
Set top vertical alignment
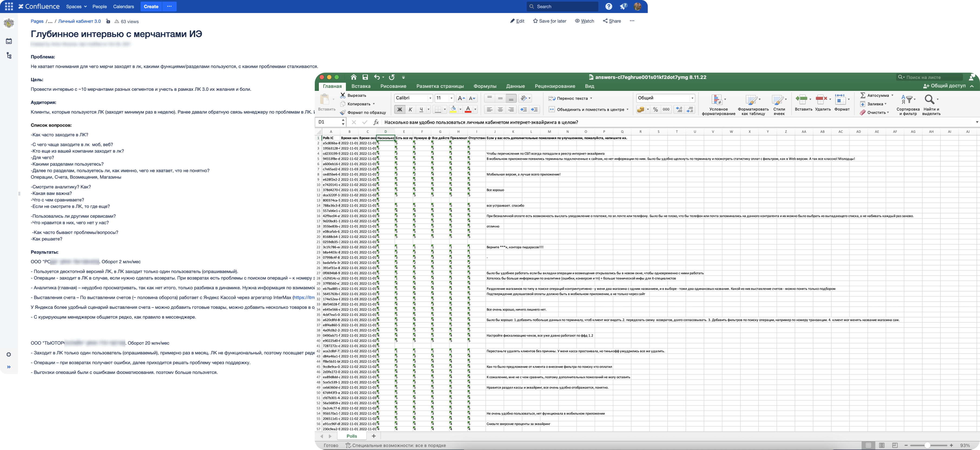(490, 98)
